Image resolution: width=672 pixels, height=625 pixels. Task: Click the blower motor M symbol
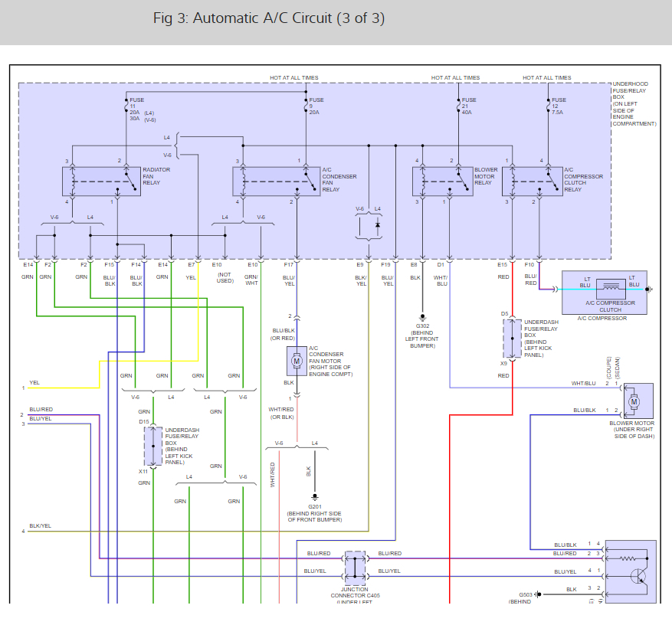(x=634, y=402)
